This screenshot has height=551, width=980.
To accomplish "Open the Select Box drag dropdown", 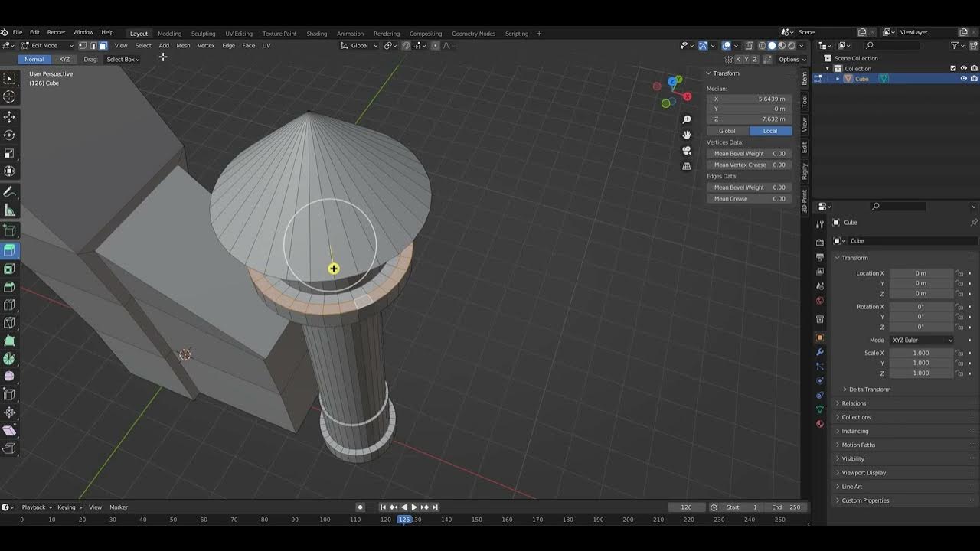I will click(x=122, y=60).
